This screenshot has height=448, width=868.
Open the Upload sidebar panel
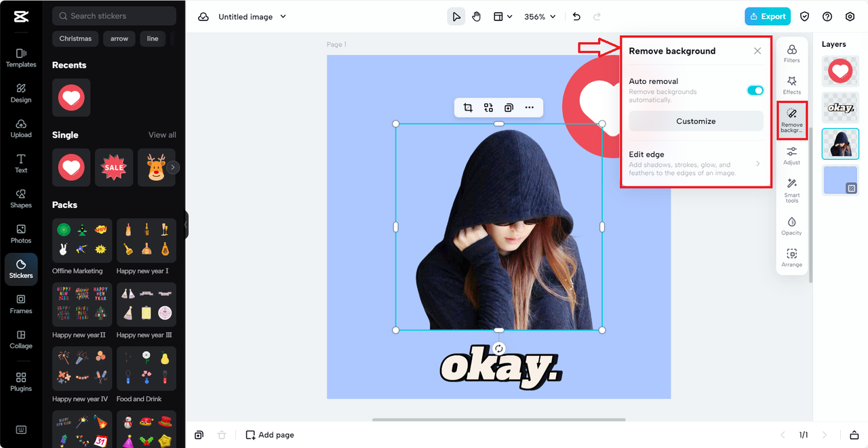point(21,128)
